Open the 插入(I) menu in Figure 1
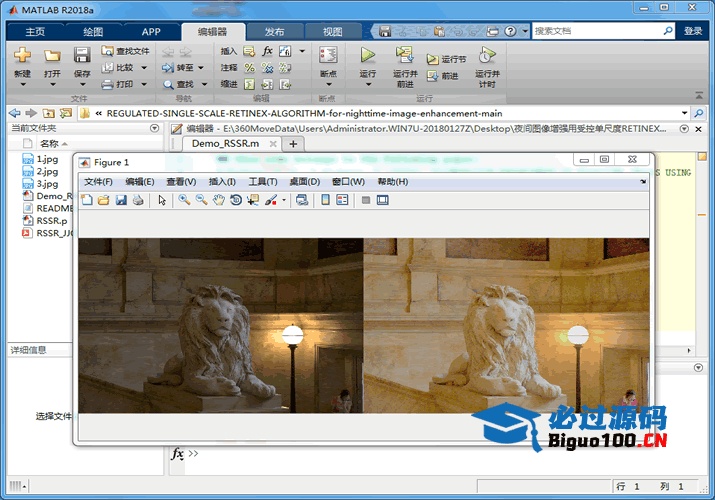The height and width of the screenshot is (500, 715). [x=222, y=181]
